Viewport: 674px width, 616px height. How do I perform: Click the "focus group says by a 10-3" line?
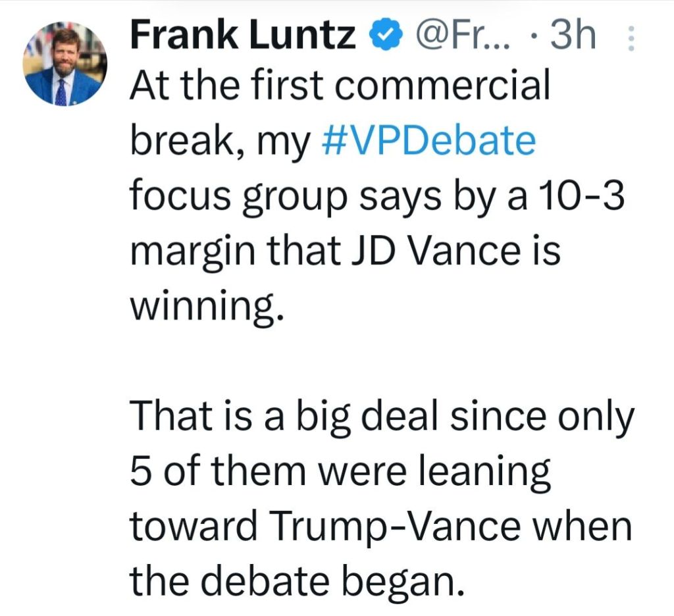[x=376, y=197]
